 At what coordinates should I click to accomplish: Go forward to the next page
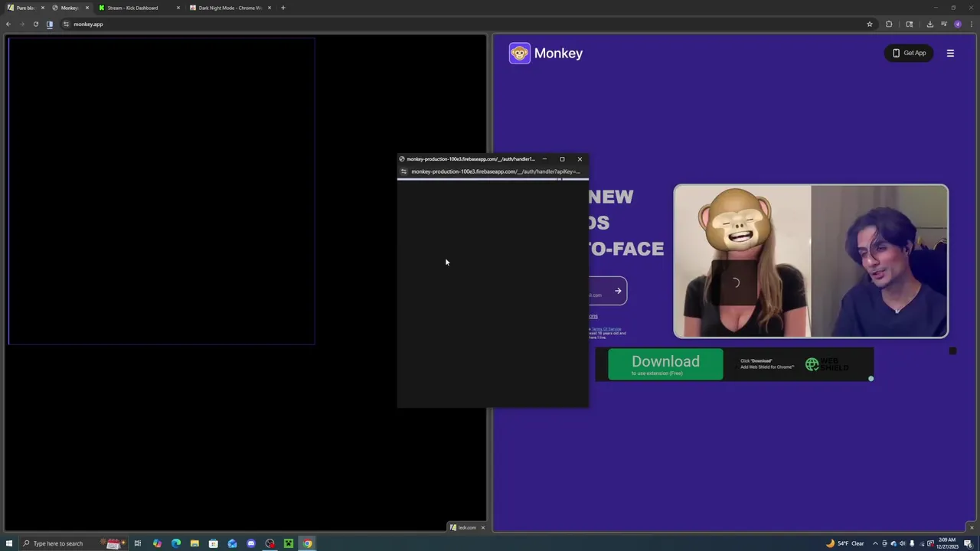click(x=21, y=24)
